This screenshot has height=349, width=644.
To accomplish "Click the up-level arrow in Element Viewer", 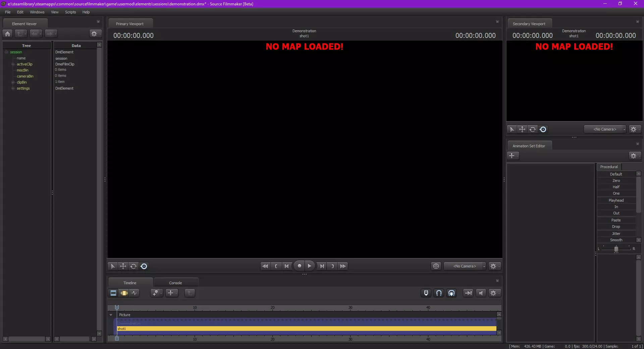I will [x=21, y=34].
